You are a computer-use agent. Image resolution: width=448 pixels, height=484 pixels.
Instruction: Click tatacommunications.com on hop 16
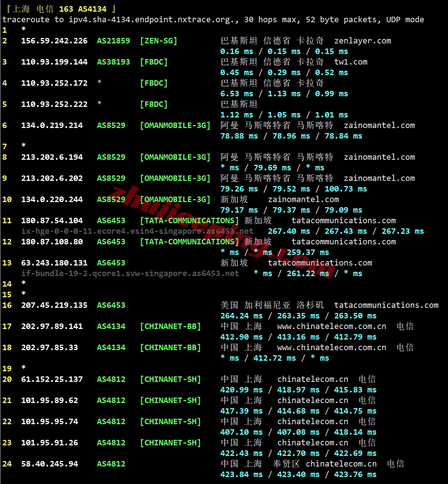tap(386, 305)
